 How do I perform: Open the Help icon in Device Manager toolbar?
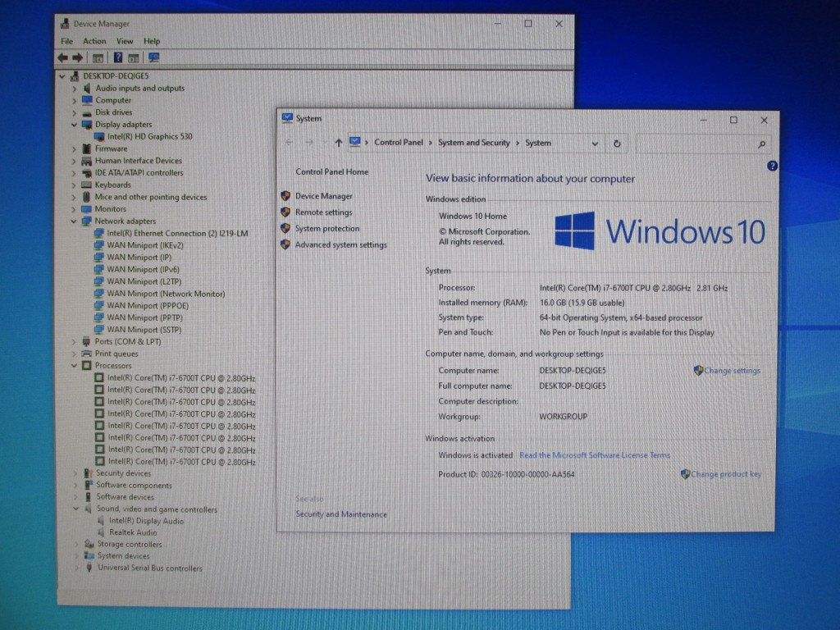(x=118, y=57)
